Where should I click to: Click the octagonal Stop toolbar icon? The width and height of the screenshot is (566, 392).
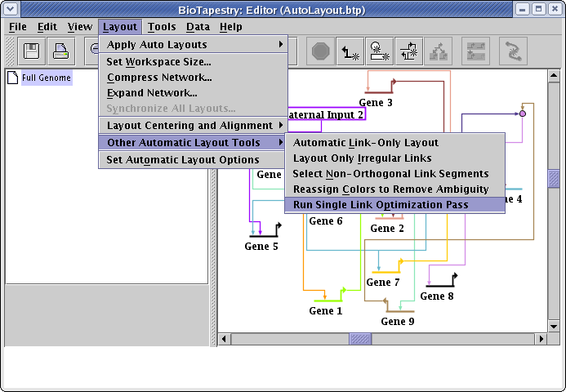(x=322, y=51)
